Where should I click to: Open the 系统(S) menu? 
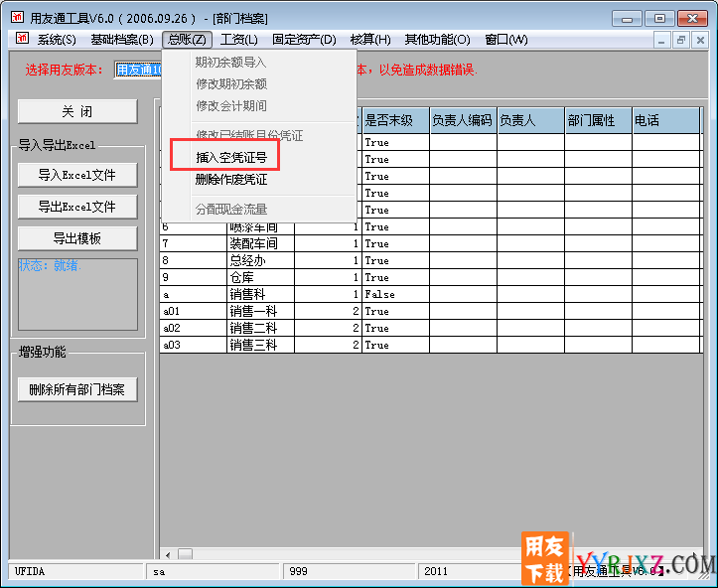(57, 40)
